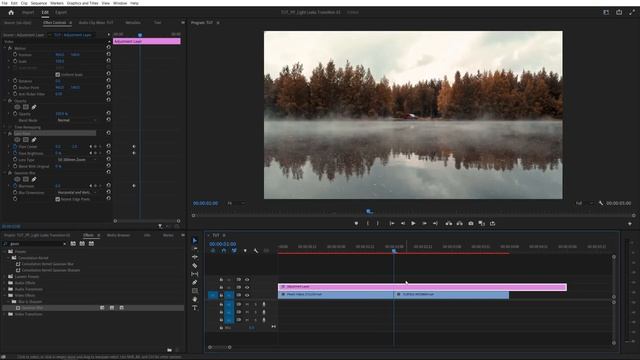Click the Mark Out button
The image size is (640, 360).
[x=378, y=223]
